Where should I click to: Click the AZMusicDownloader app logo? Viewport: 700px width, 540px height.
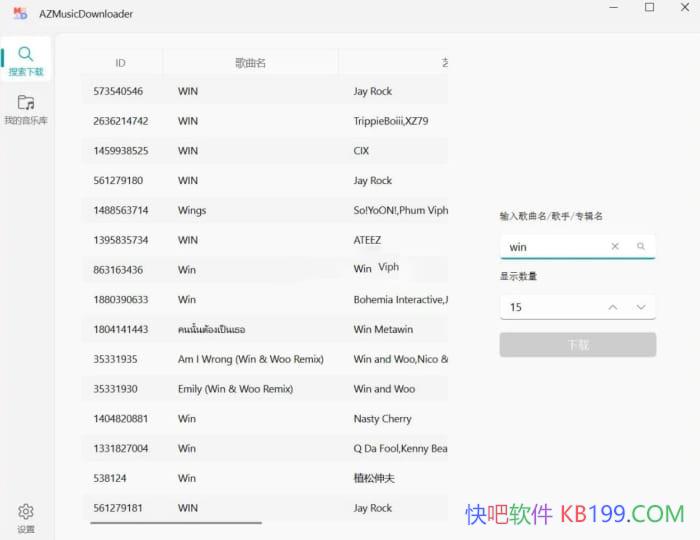tap(20, 13)
